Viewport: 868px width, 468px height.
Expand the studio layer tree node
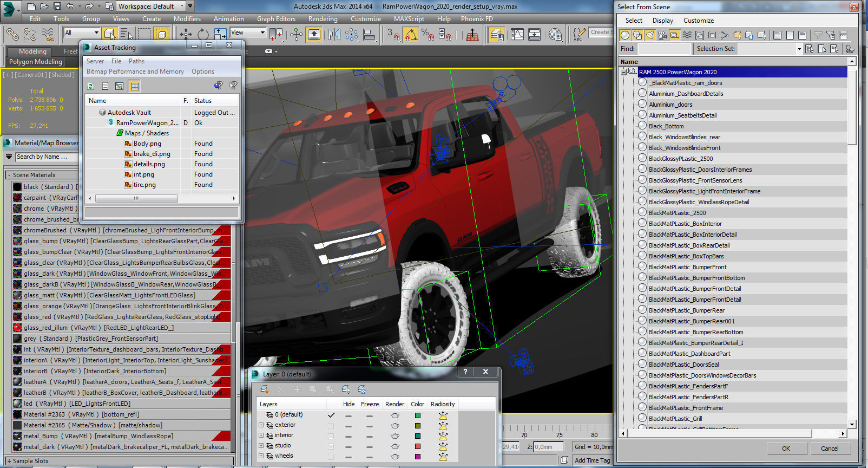click(x=261, y=446)
